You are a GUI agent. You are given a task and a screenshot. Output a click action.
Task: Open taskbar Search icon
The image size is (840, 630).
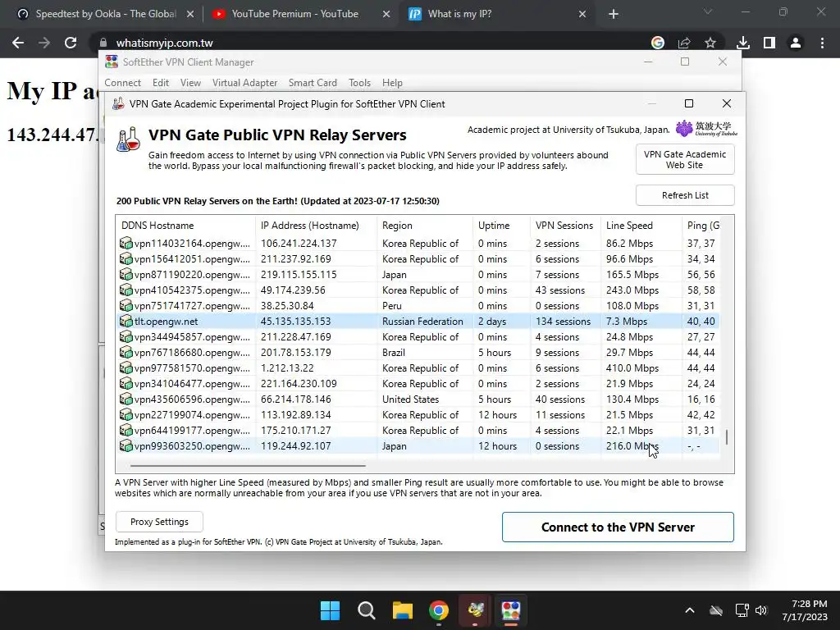click(x=367, y=610)
